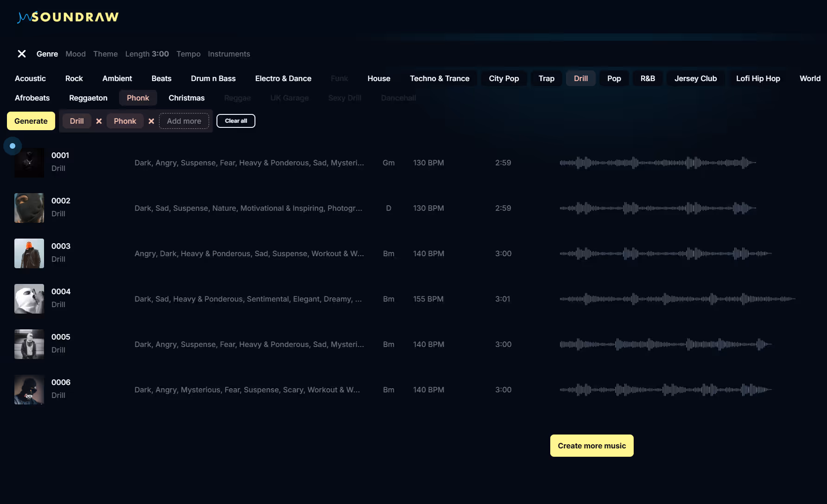Select the Afrobeats genre
Viewport: 827px width, 504px height.
(32, 98)
